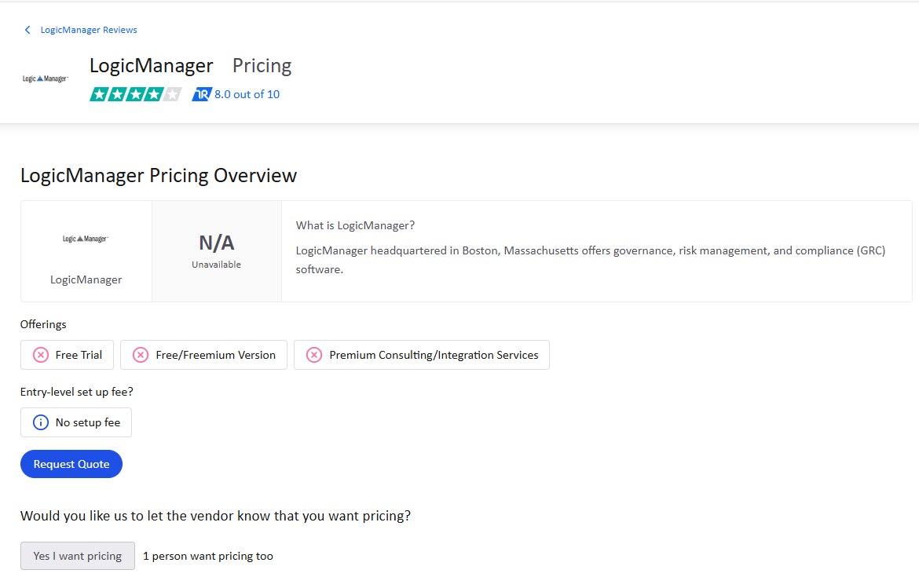
Task: Click the LogicManager title in the header
Action: pyautogui.click(x=152, y=66)
